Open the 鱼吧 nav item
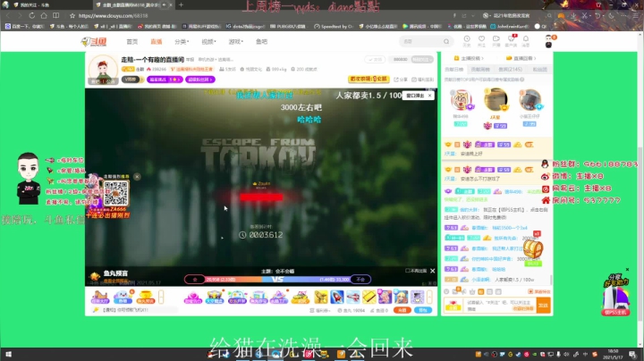This screenshot has height=361, width=644. pyautogui.click(x=261, y=41)
